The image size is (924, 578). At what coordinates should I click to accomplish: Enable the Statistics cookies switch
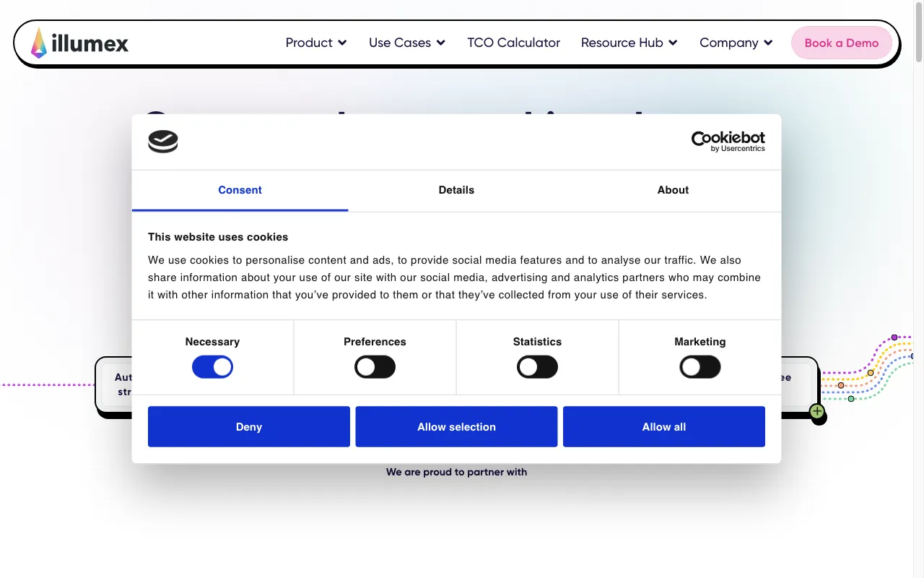click(x=537, y=367)
